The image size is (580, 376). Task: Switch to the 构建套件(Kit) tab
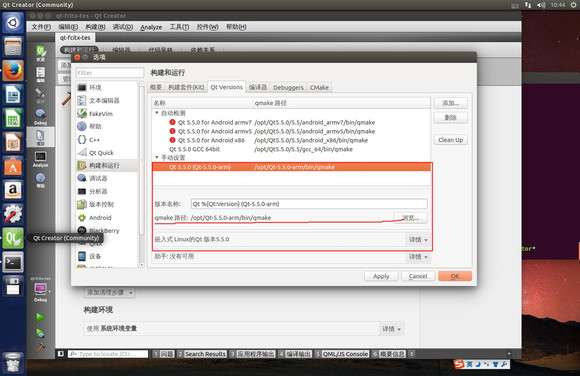[186, 87]
